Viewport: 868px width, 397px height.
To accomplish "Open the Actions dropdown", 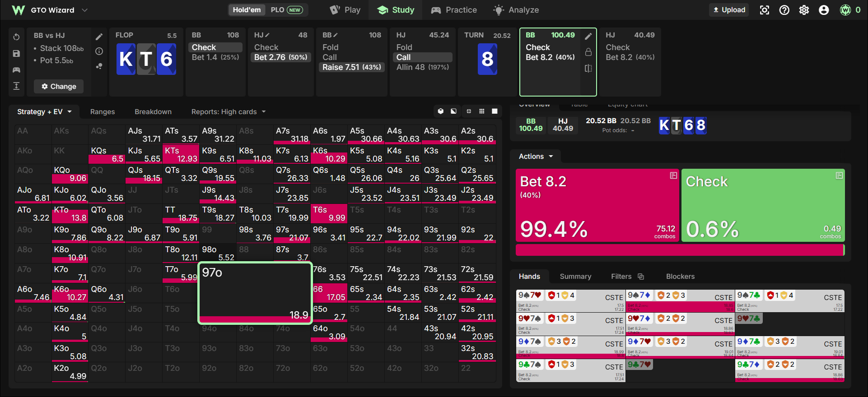I will (536, 157).
